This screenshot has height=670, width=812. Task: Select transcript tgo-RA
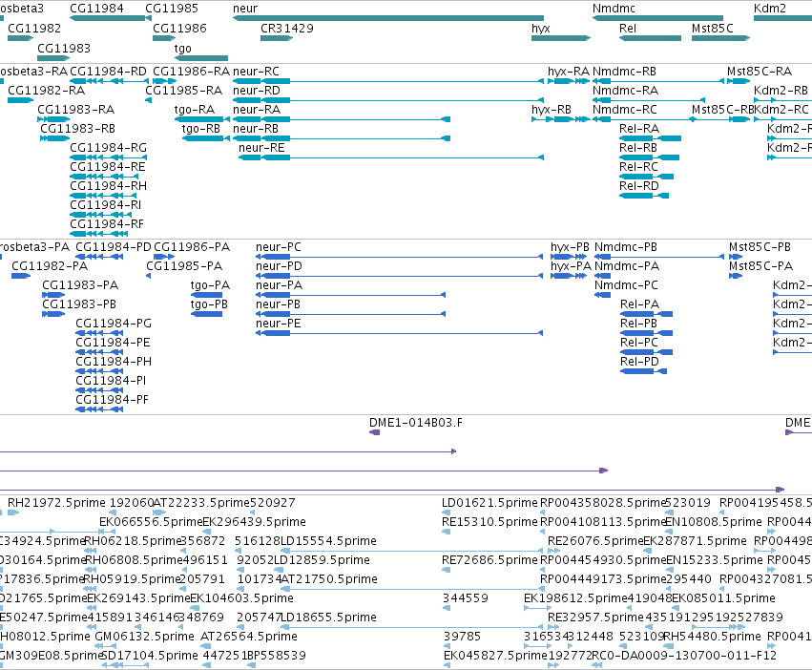(202, 119)
